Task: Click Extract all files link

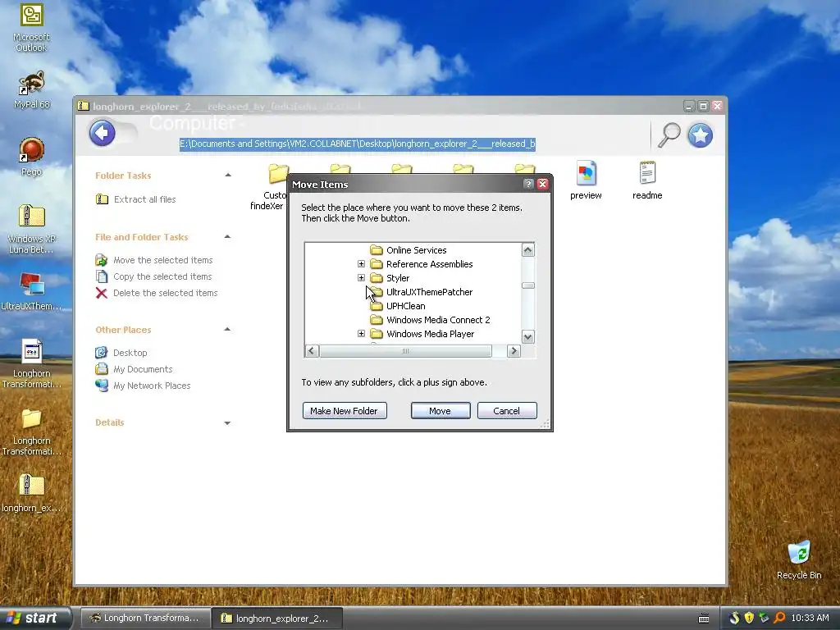Action: (144, 199)
